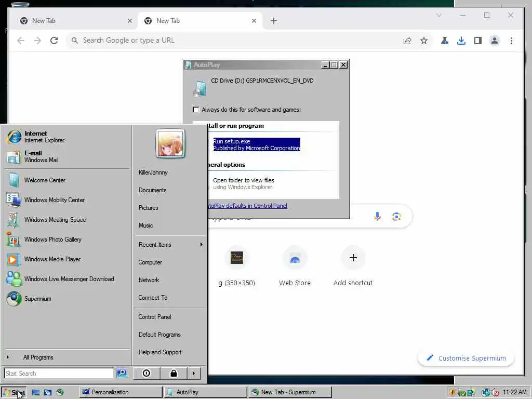This screenshot has width=532, height=399.
Task: Switch to Personalization taskbar window
Action: [x=121, y=392]
